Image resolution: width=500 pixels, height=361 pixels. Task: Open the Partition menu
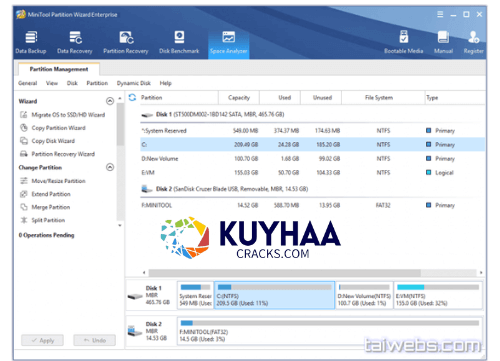click(97, 83)
